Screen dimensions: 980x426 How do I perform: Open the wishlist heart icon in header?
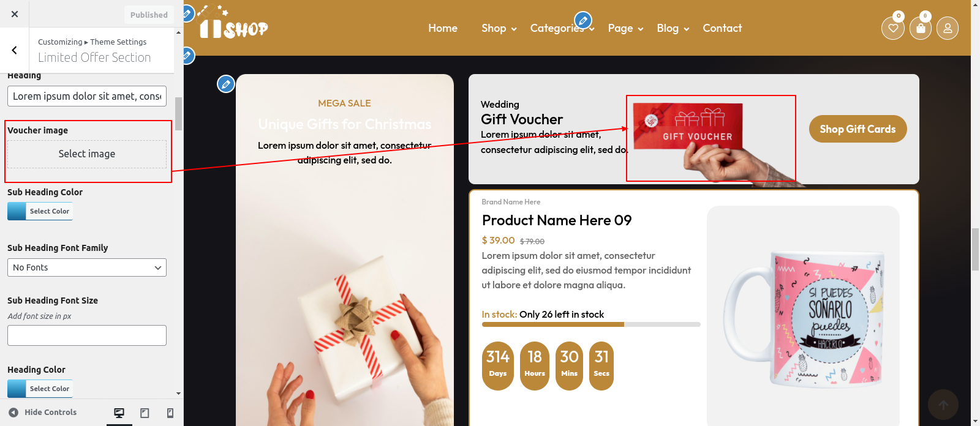pos(893,28)
